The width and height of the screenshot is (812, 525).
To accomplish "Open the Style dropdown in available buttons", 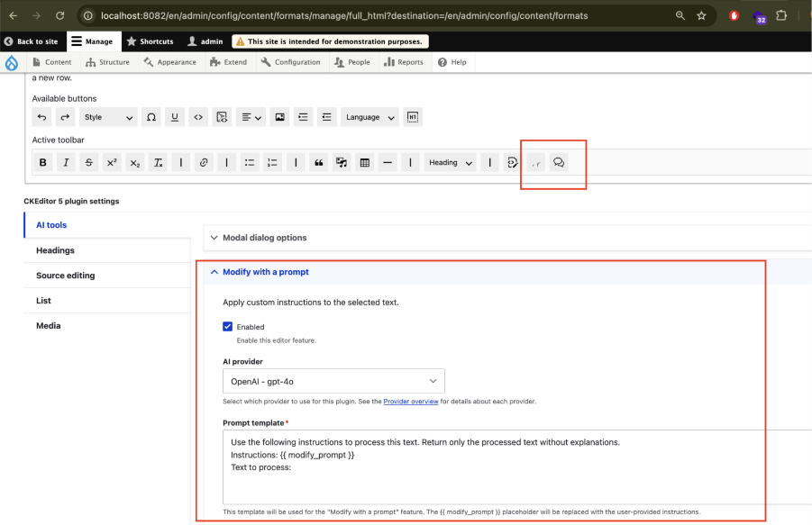I will tap(106, 117).
